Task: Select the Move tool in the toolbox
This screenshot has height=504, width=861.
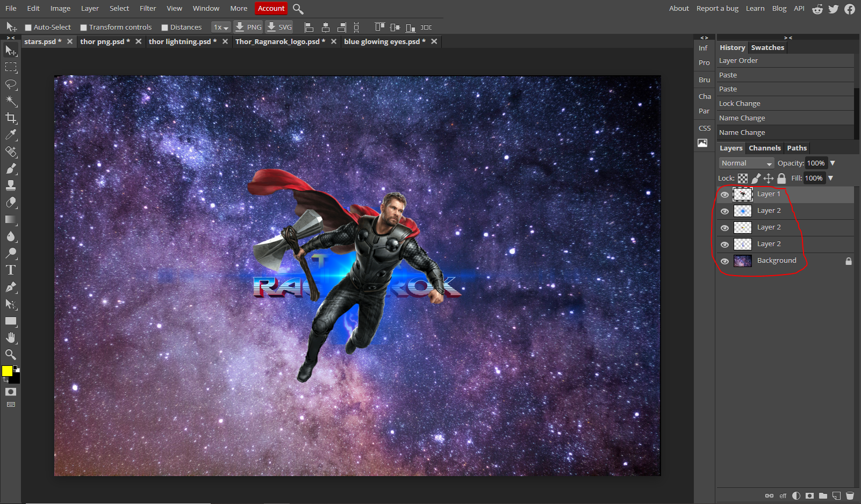Action: (x=11, y=51)
